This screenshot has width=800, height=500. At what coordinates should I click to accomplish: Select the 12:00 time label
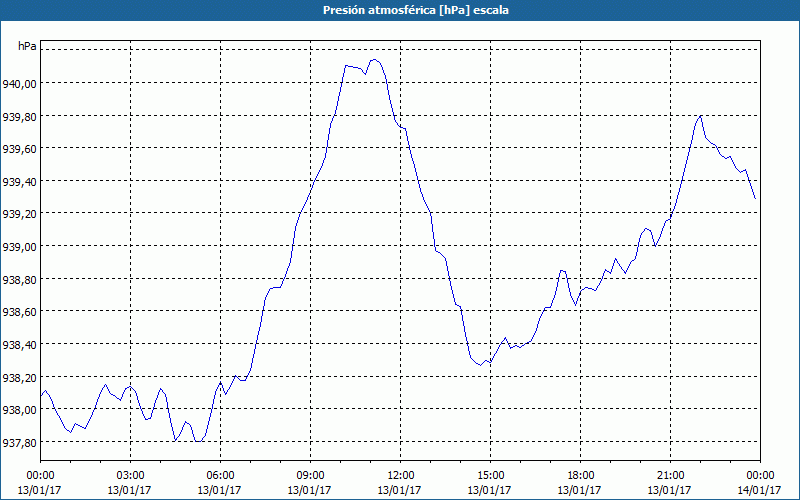pos(401,476)
